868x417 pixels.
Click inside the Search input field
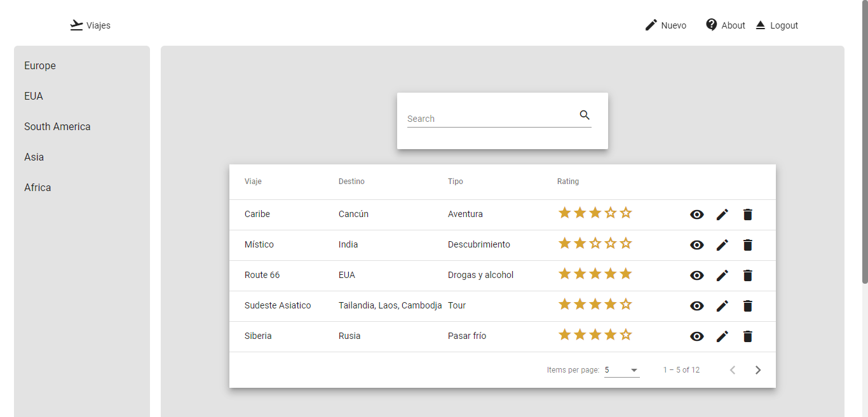[x=489, y=119]
